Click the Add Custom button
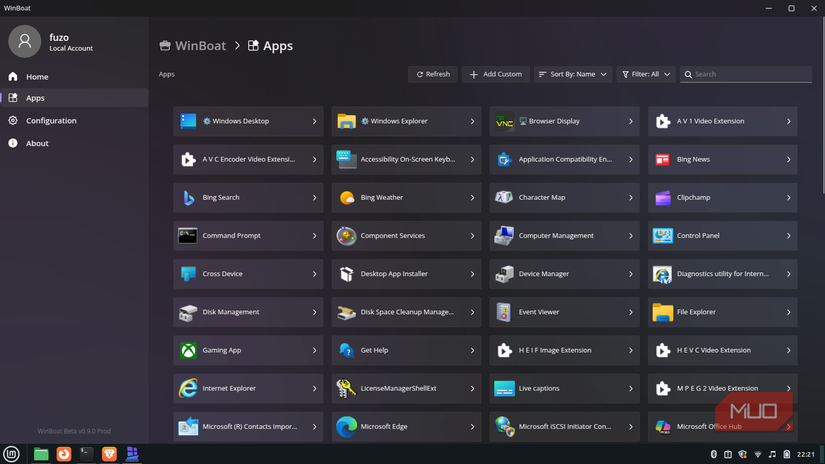This screenshot has width=825, height=464. click(495, 74)
